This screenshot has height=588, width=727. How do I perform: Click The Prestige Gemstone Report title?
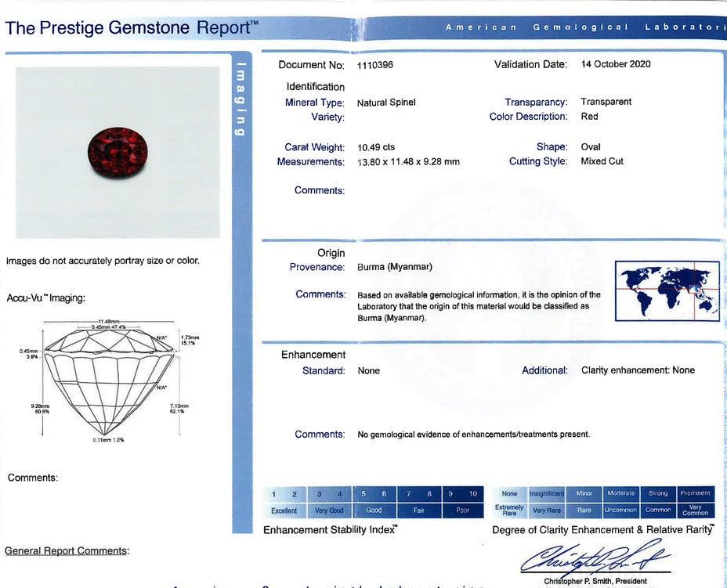pos(132,28)
